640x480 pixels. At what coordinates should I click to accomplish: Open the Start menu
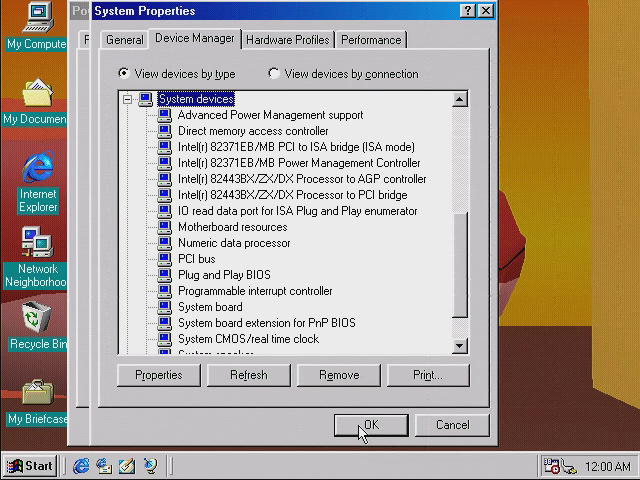pyautogui.click(x=30, y=466)
